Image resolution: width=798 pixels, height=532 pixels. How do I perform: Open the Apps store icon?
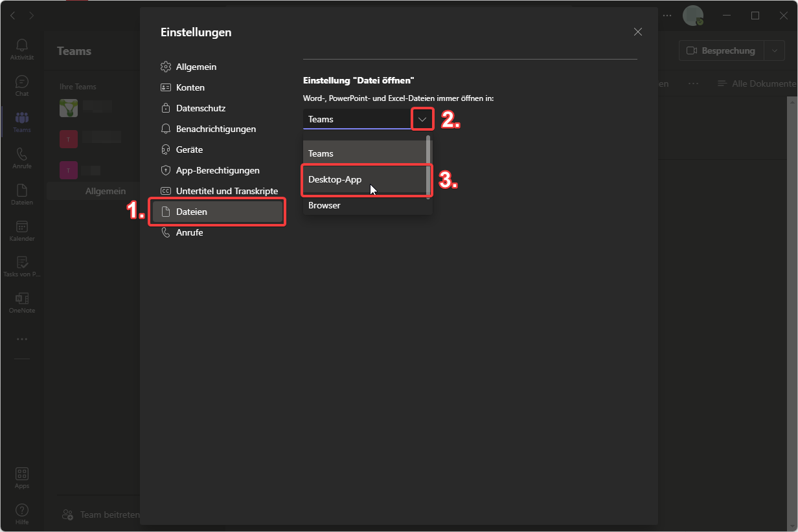(22, 478)
